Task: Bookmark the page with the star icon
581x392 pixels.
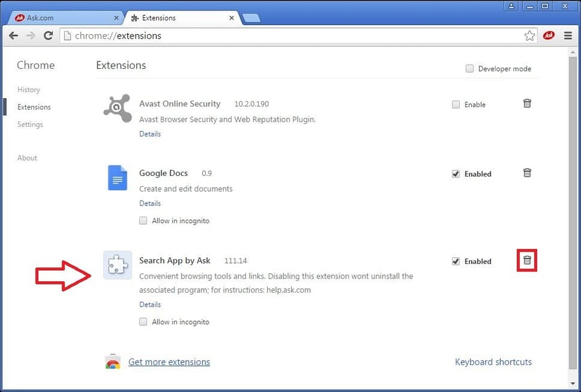Action: pos(530,35)
